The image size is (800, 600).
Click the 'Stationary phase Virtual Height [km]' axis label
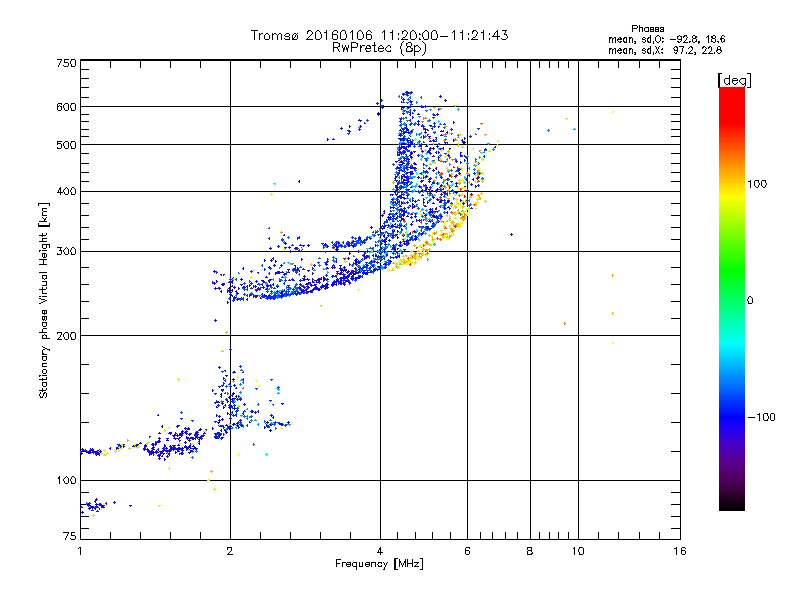coord(44,301)
